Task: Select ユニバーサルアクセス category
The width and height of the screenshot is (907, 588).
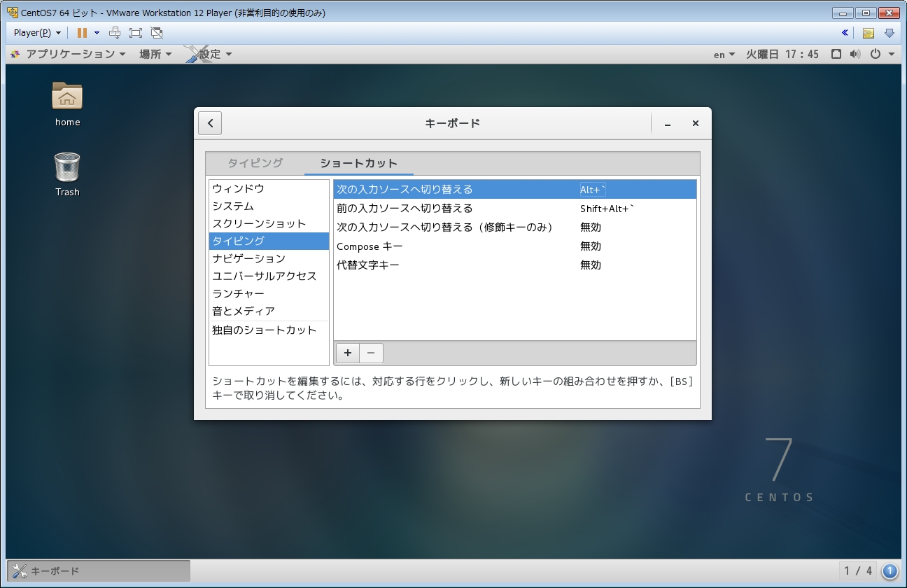Action: click(265, 276)
